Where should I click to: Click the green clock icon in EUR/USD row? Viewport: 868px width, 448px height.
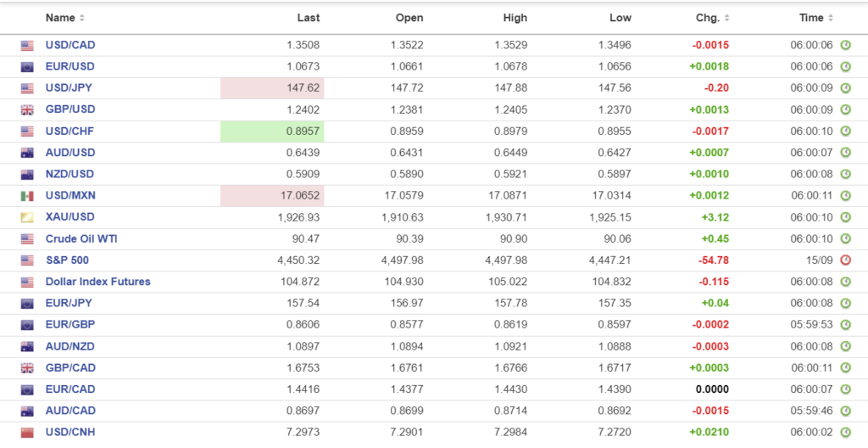point(845,66)
